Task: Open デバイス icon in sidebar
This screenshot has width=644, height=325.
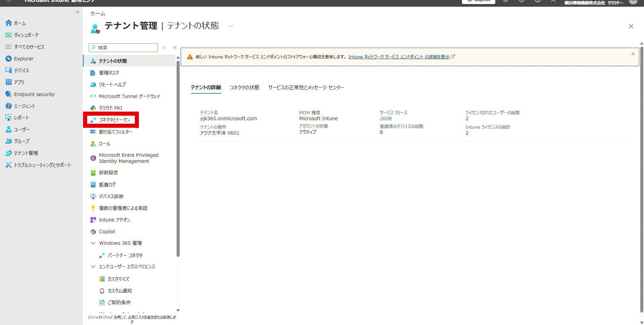Action: point(9,70)
